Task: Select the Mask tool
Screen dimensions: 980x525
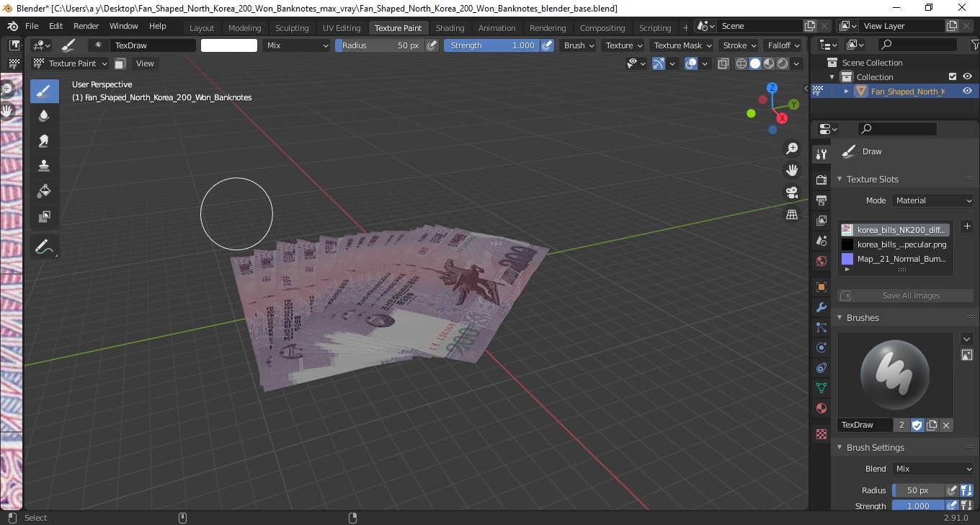Action: point(44,216)
